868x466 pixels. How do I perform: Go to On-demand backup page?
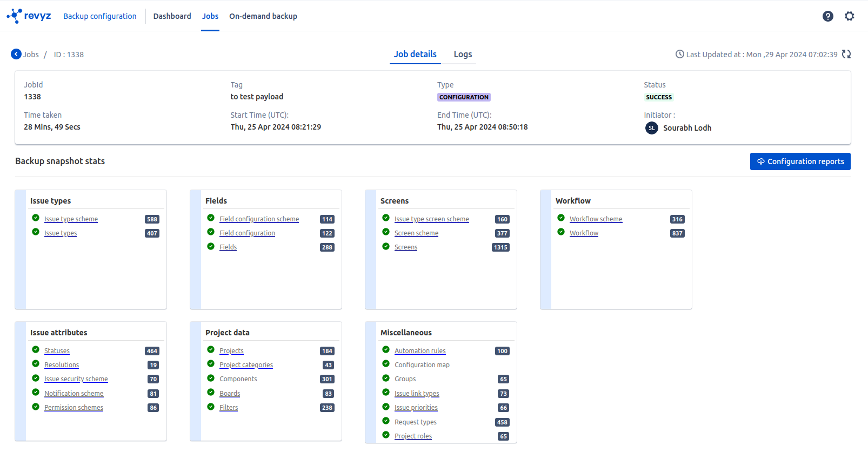(263, 16)
